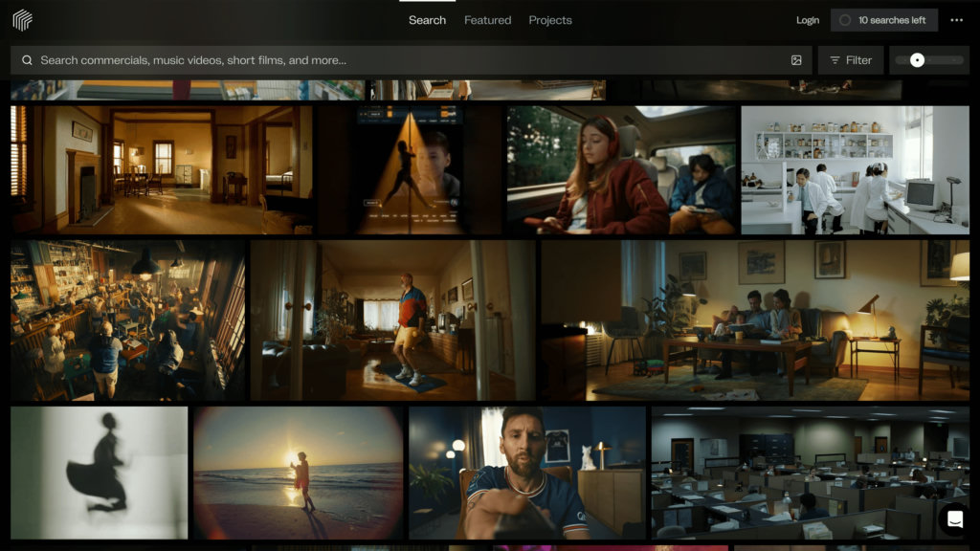This screenshot has width=980, height=551.
Task: Open the chat support bubble
Action: pos(954,519)
